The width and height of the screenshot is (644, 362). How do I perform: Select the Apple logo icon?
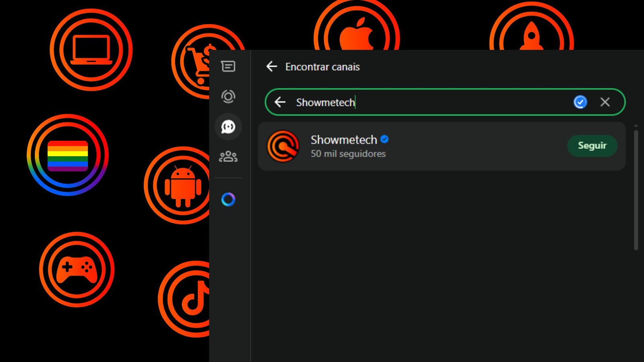[x=357, y=34]
